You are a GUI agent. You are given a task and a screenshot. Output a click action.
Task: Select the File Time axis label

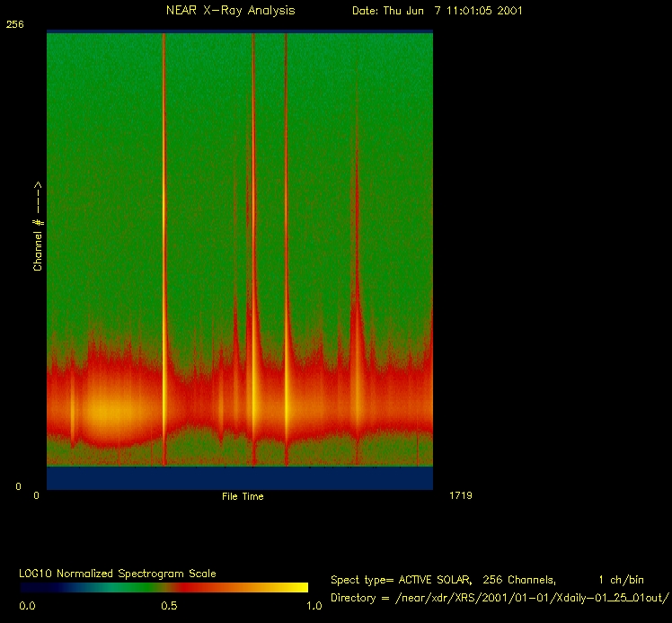(243, 496)
